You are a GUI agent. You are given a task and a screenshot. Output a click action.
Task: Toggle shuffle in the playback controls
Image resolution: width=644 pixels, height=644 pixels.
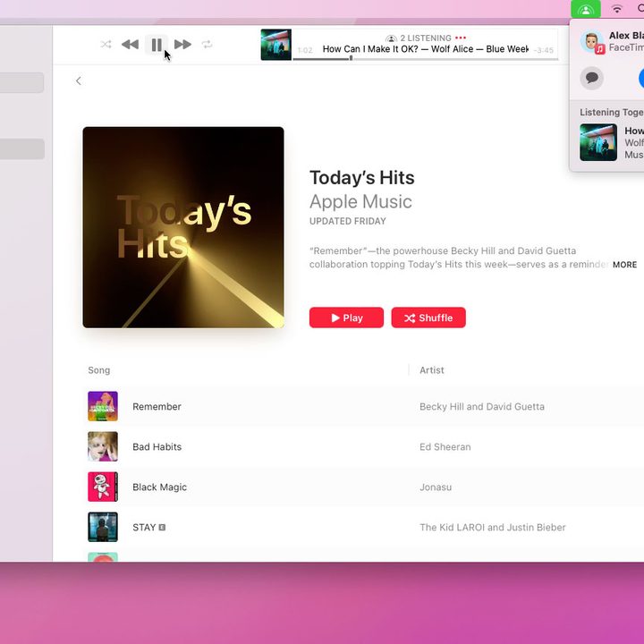point(106,45)
